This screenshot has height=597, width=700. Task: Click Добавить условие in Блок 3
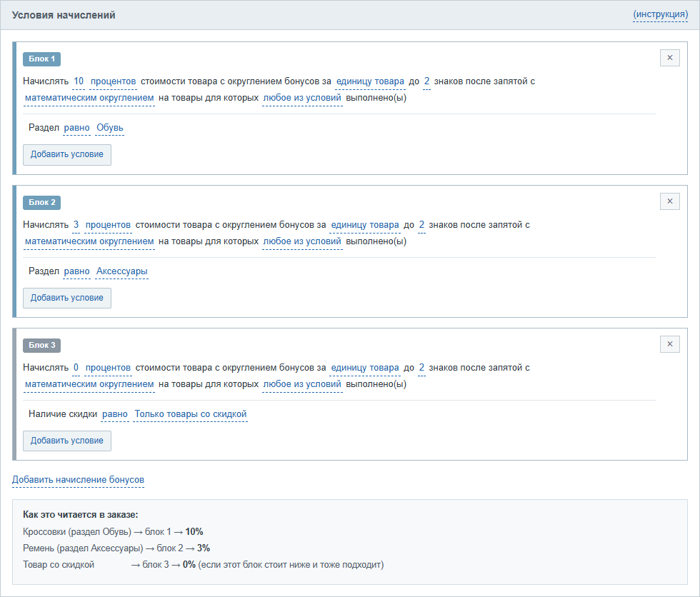click(67, 441)
